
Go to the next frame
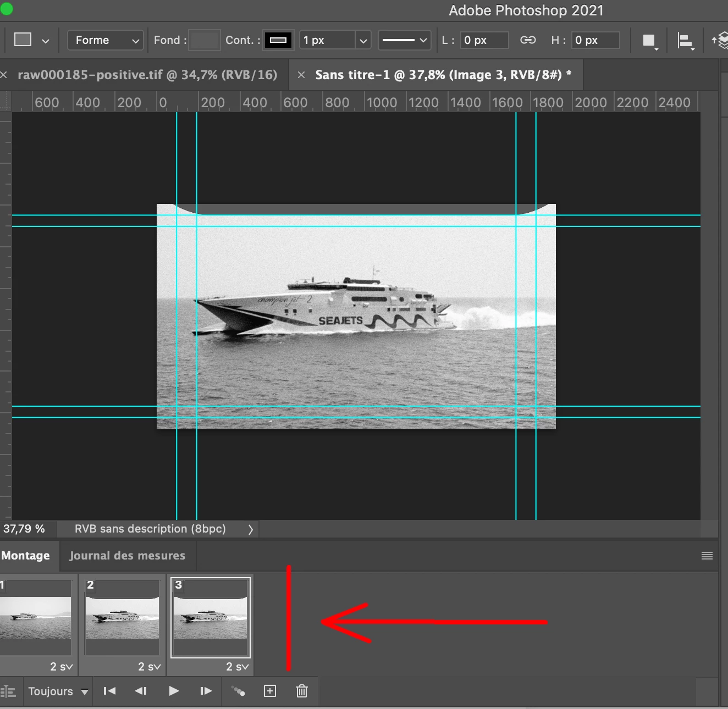coord(206,691)
